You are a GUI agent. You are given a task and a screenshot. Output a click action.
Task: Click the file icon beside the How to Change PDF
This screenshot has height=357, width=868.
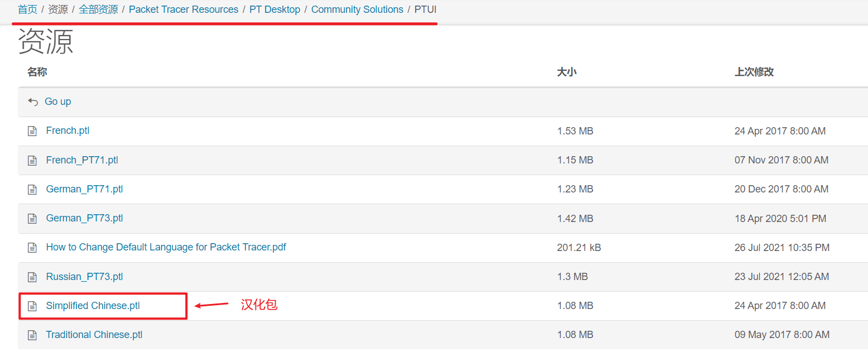(x=32, y=248)
